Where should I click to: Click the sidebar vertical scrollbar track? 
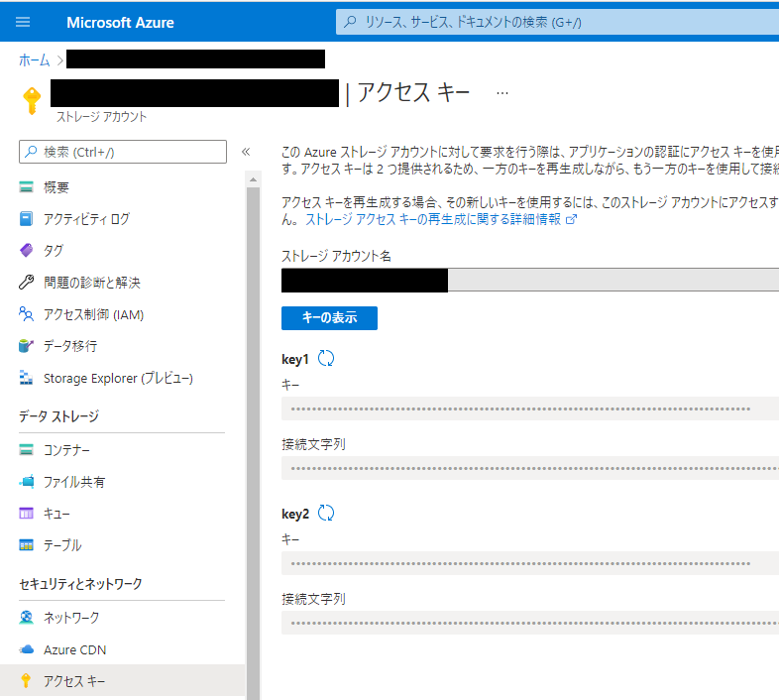(x=253, y=442)
